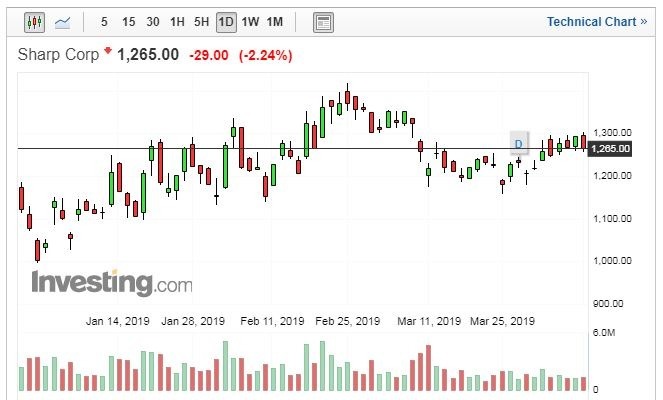Click the 6.0M volume axis label

click(604, 333)
